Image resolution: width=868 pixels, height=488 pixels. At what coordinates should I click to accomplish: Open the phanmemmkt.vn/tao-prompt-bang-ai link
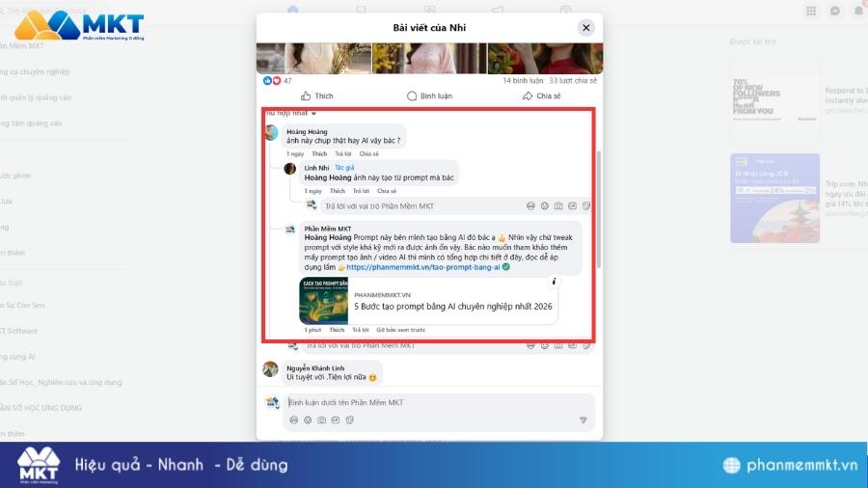[423, 267]
